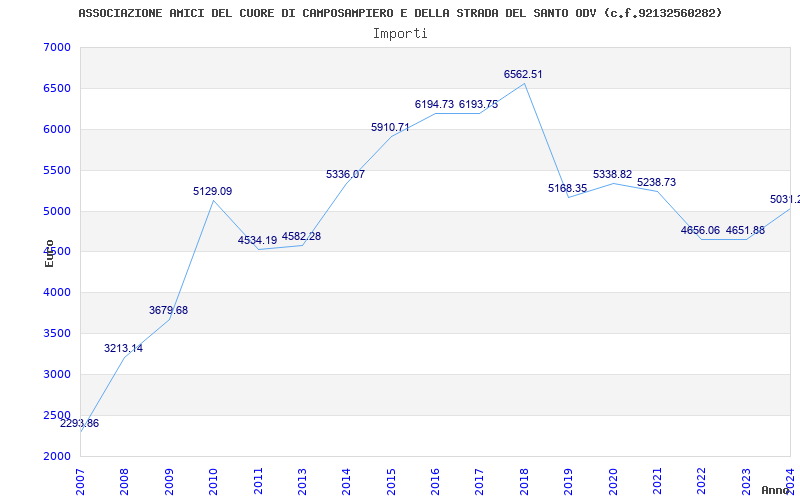Click the 2293.86 data point label

click(x=79, y=423)
